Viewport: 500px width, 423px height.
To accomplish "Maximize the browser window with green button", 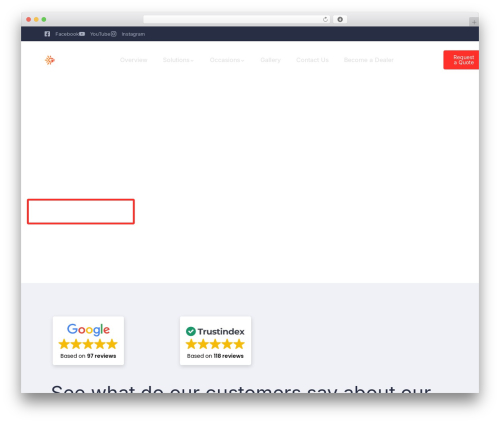I will (44, 19).
